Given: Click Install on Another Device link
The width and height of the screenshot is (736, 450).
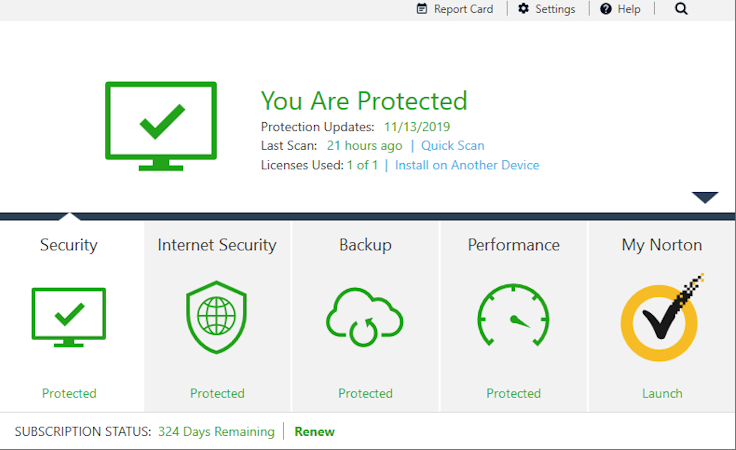Looking at the screenshot, I should click(467, 165).
